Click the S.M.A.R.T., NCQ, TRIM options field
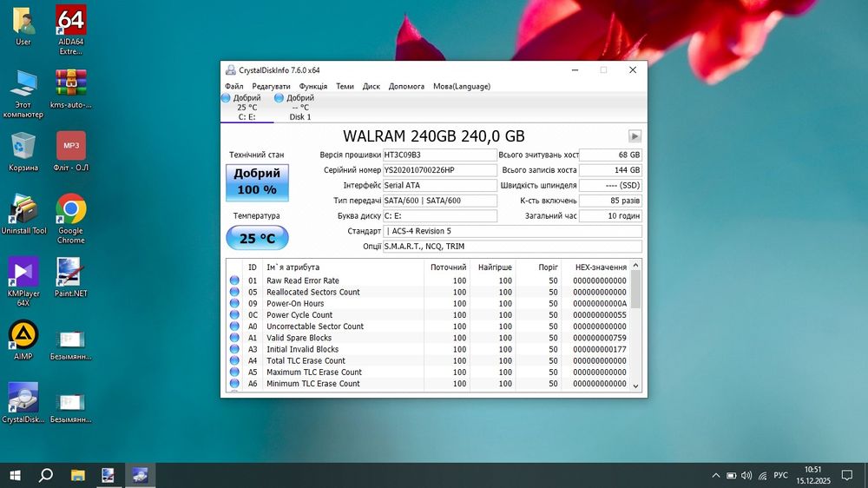 coord(512,247)
